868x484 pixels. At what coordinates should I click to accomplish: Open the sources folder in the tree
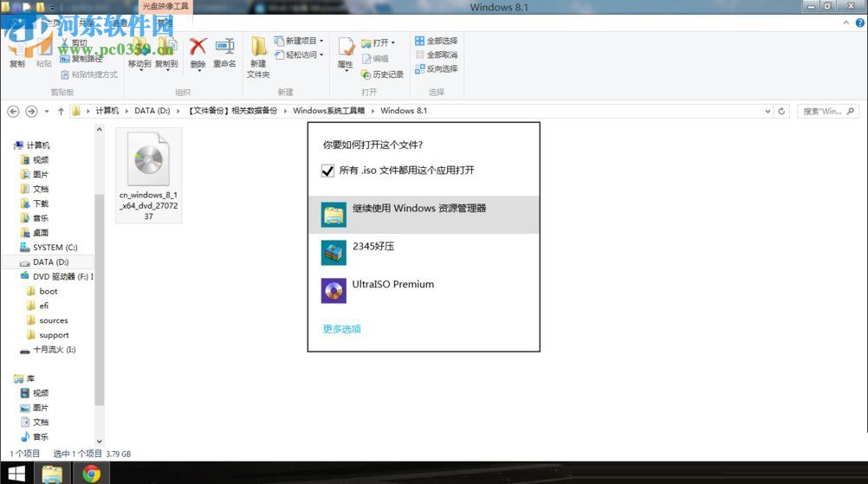pyautogui.click(x=53, y=320)
